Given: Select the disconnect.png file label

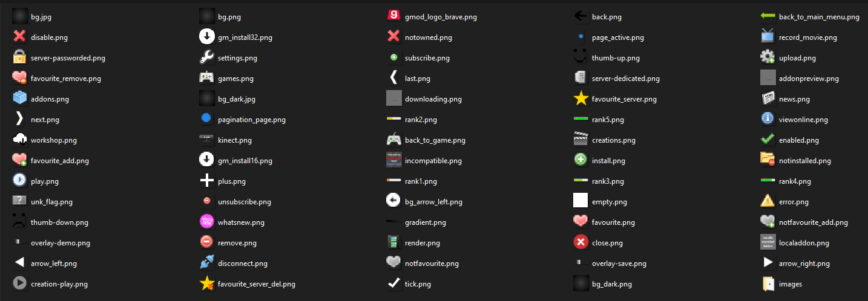Looking at the screenshot, I should [x=243, y=264].
